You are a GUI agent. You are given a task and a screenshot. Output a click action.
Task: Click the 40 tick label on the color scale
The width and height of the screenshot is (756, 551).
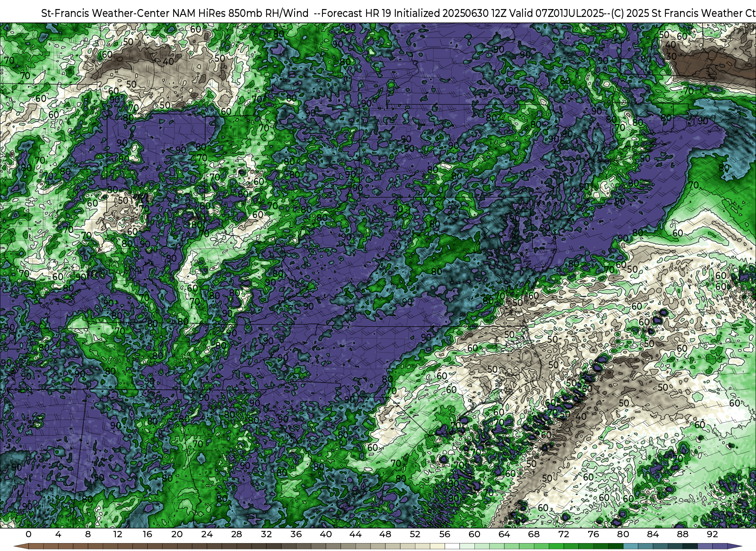tap(326, 534)
